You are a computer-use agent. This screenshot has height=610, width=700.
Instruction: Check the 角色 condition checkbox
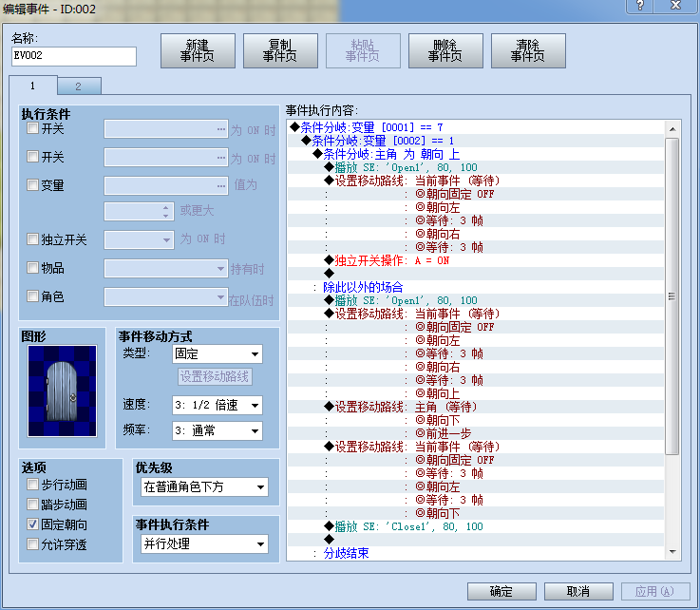click(x=32, y=295)
